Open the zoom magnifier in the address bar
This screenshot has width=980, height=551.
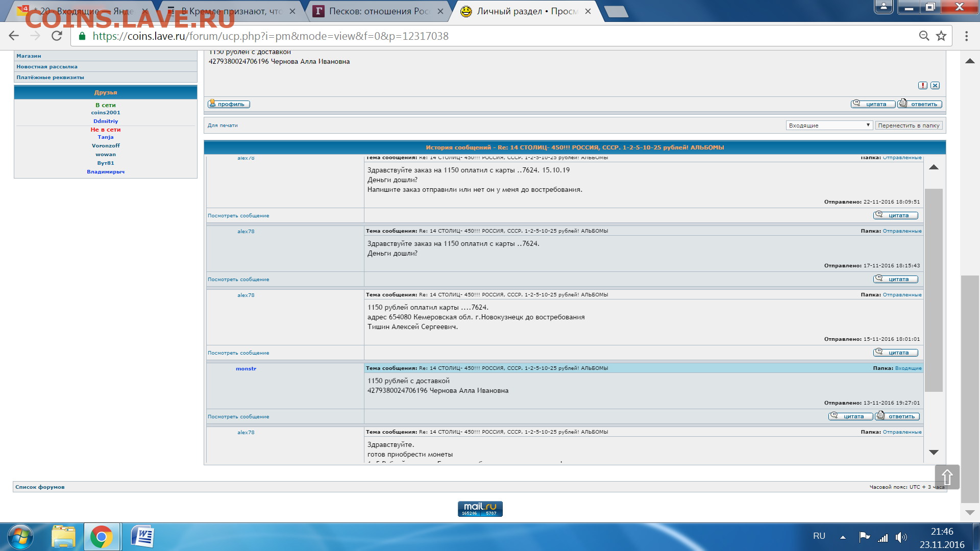[924, 36]
